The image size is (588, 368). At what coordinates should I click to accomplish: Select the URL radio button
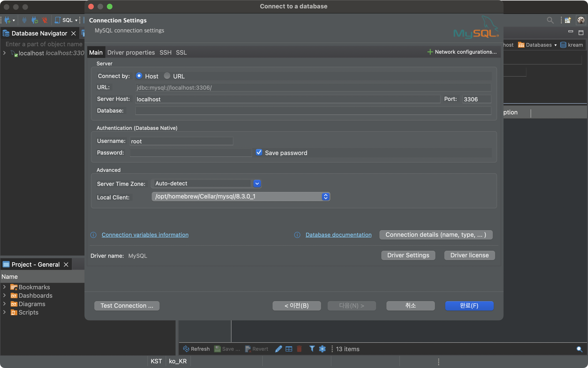(x=167, y=76)
